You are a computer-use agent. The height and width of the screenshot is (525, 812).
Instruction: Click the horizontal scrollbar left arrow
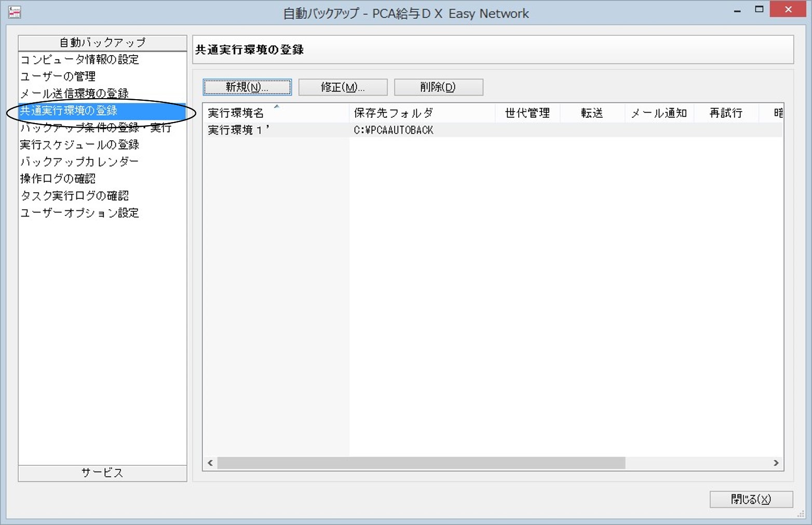[x=210, y=463]
